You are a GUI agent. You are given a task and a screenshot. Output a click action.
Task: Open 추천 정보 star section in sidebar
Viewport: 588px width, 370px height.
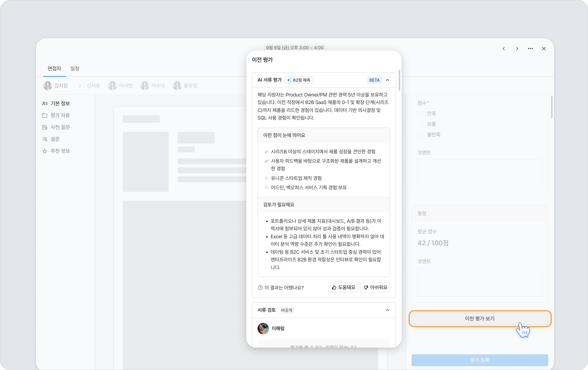coord(56,151)
